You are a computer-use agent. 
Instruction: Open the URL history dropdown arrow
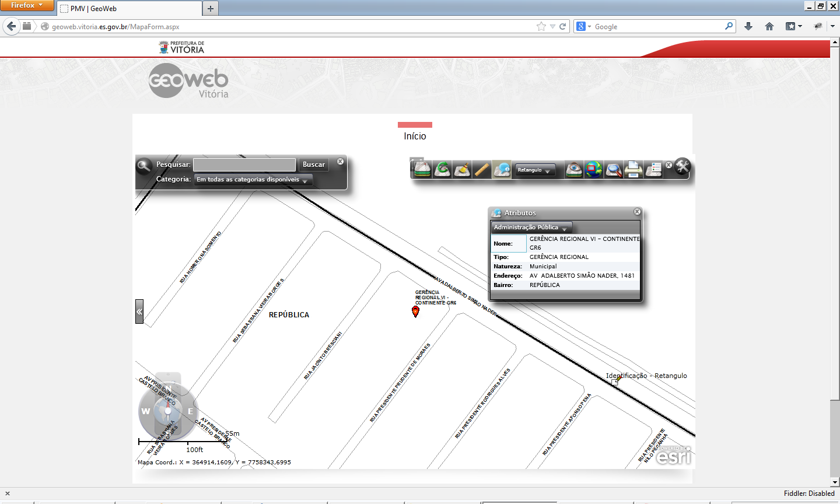tap(552, 26)
